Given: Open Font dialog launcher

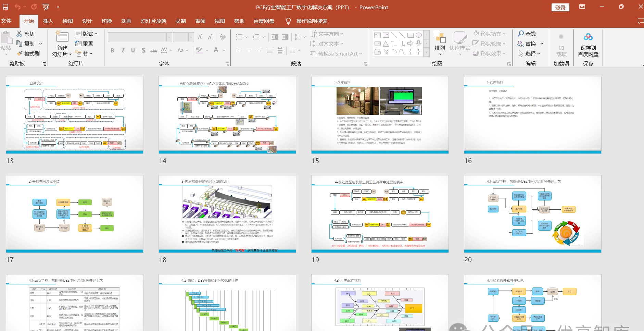Looking at the screenshot, I should [x=227, y=64].
